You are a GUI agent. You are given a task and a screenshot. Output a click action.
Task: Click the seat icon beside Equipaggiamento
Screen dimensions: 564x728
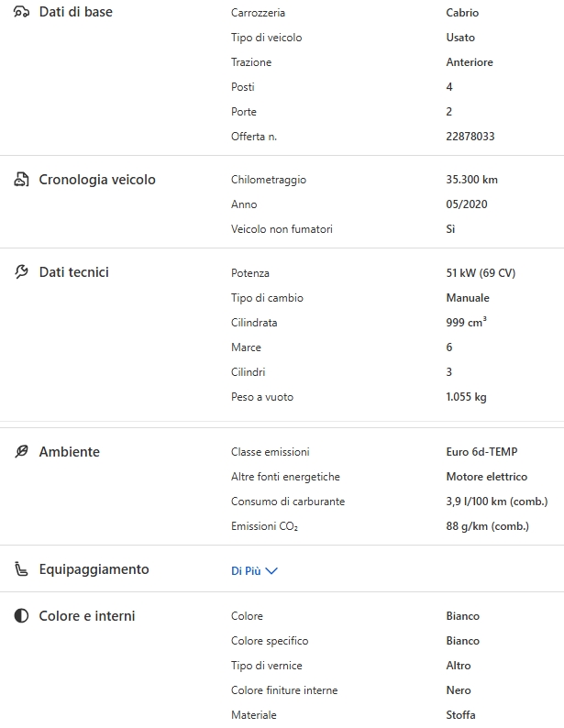tap(21, 569)
